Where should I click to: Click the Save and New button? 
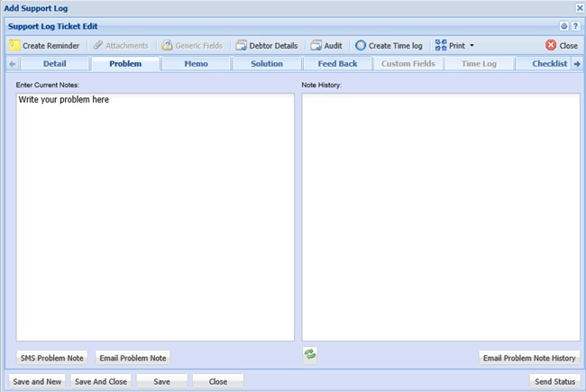(38, 381)
